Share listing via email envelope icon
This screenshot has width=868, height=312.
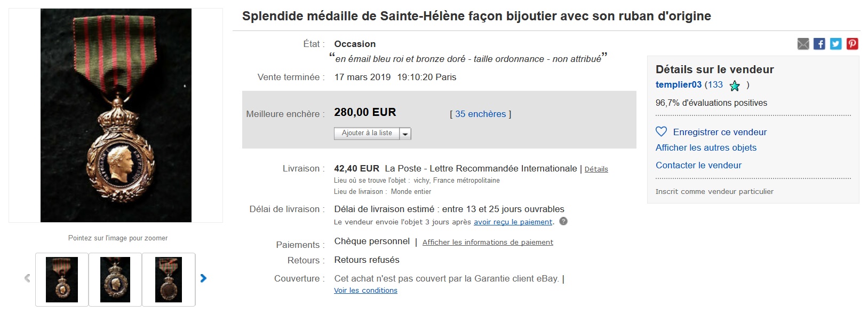tap(803, 44)
